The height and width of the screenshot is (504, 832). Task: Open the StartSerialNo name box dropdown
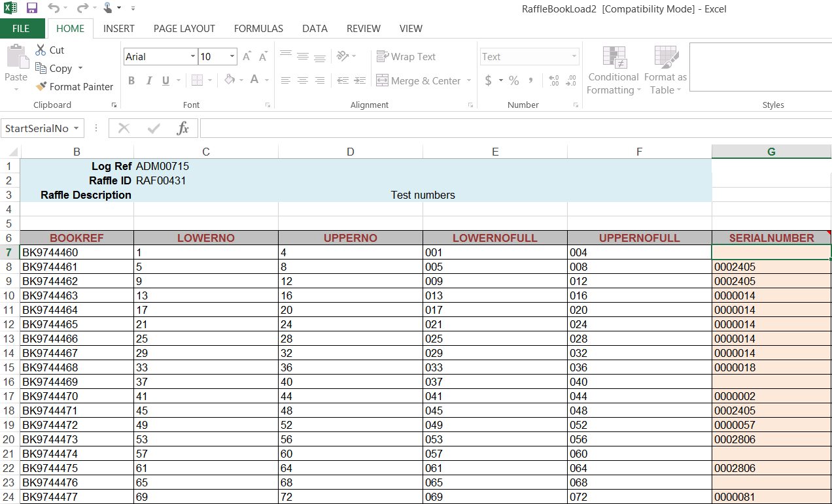[77, 128]
